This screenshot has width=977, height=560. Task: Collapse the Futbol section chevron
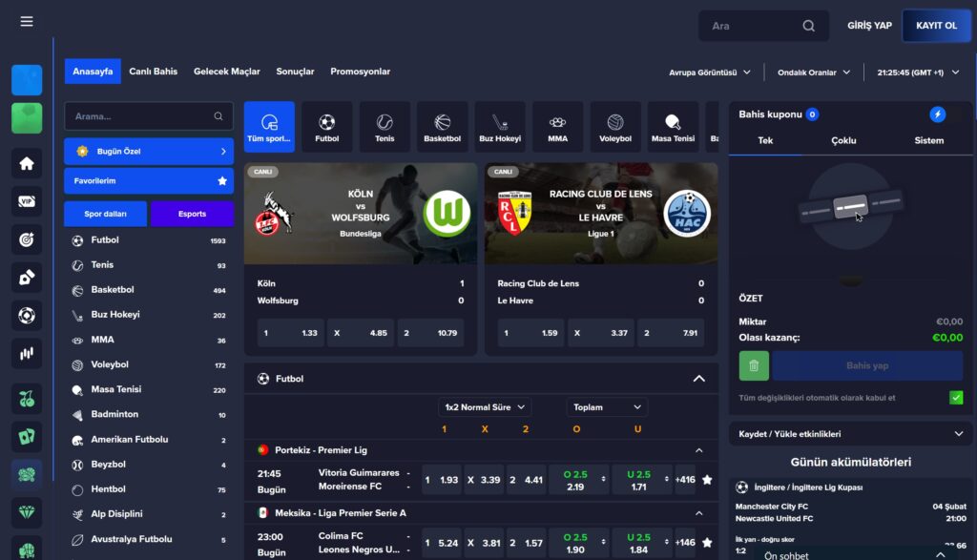pyautogui.click(x=699, y=379)
